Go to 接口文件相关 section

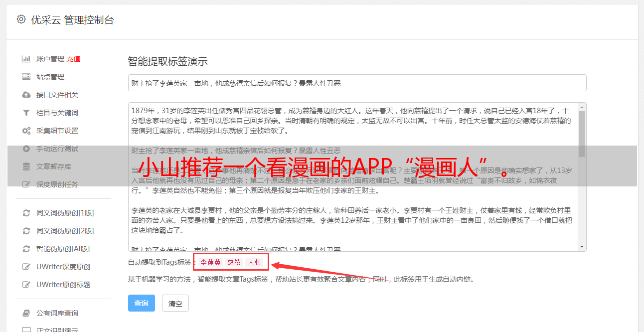pyautogui.click(x=58, y=95)
